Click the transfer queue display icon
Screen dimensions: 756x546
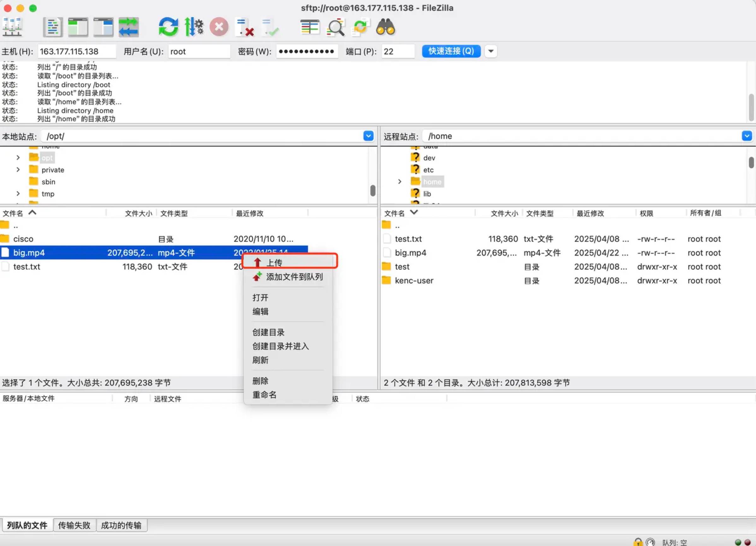[x=129, y=27]
